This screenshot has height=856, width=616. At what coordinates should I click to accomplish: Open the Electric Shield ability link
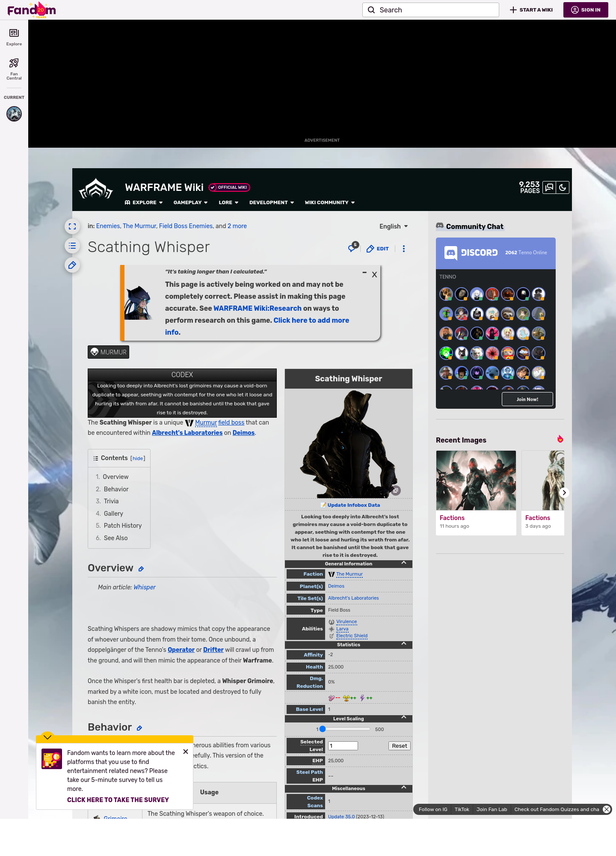(352, 636)
